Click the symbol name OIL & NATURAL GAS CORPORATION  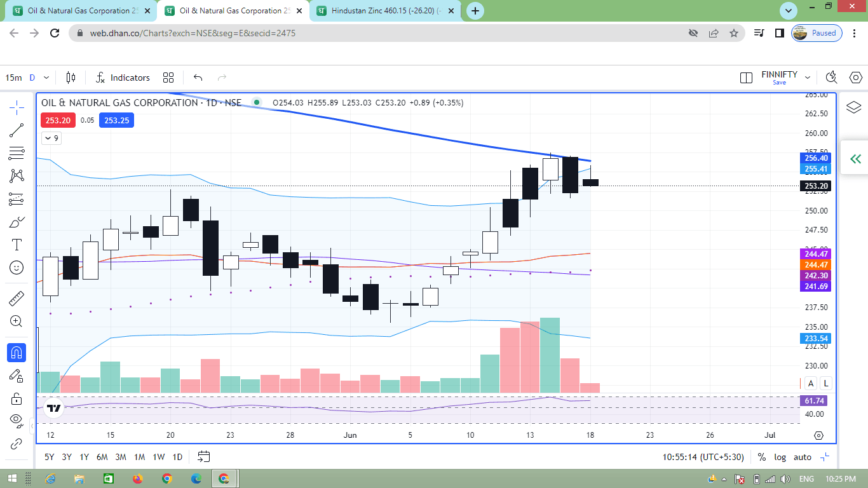click(119, 102)
